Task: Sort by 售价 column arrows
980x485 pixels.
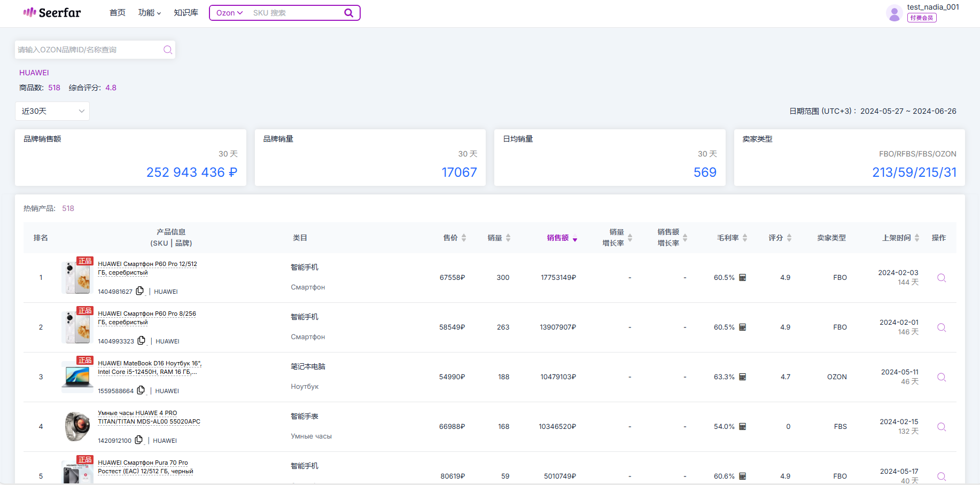Action: (x=464, y=238)
